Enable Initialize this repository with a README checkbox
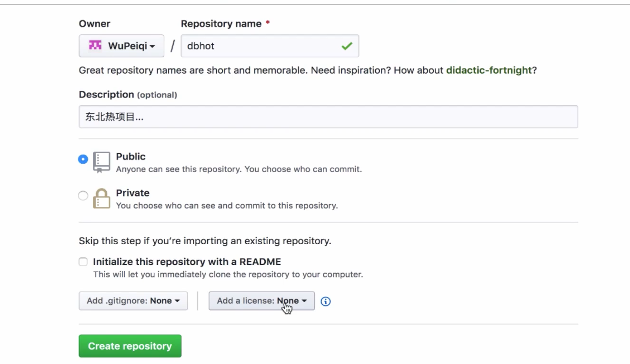The width and height of the screenshot is (630, 364). click(x=83, y=262)
